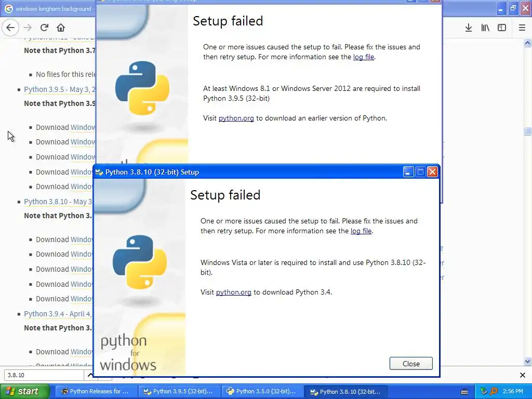Open Firefox downloads panel
532x399 pixels.
[469, 28]
